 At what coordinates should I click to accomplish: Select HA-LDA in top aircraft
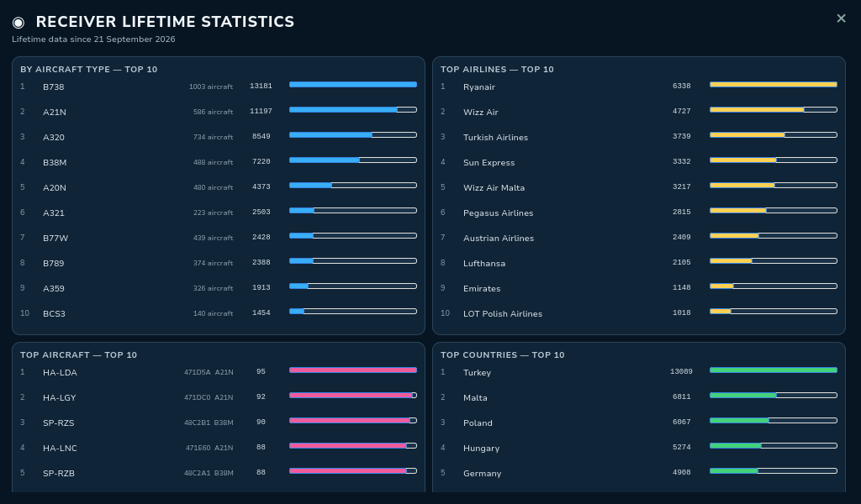coord(60,372)
